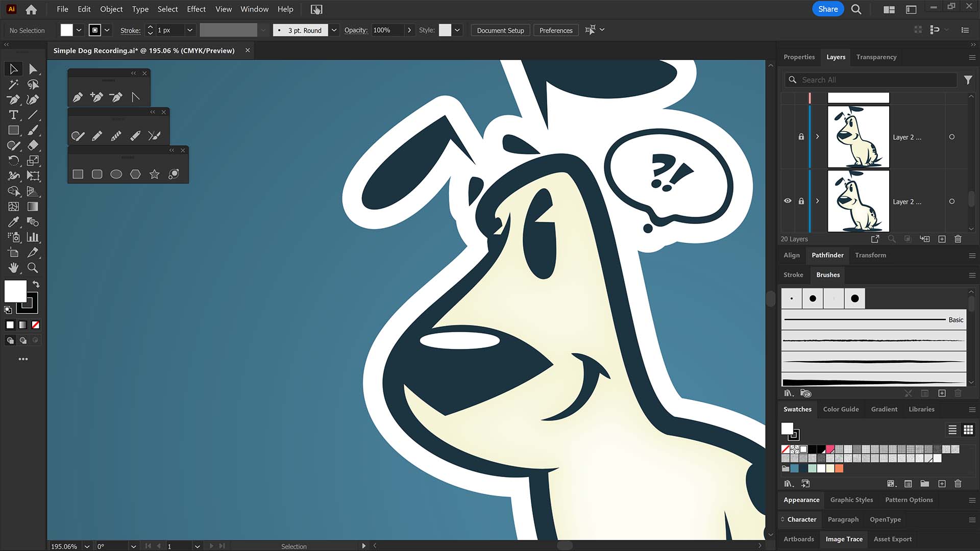The width and height of the screenshot is (980, 551).
Task: Select the Eyedropper tool
Action: click(x=14, y=222)
